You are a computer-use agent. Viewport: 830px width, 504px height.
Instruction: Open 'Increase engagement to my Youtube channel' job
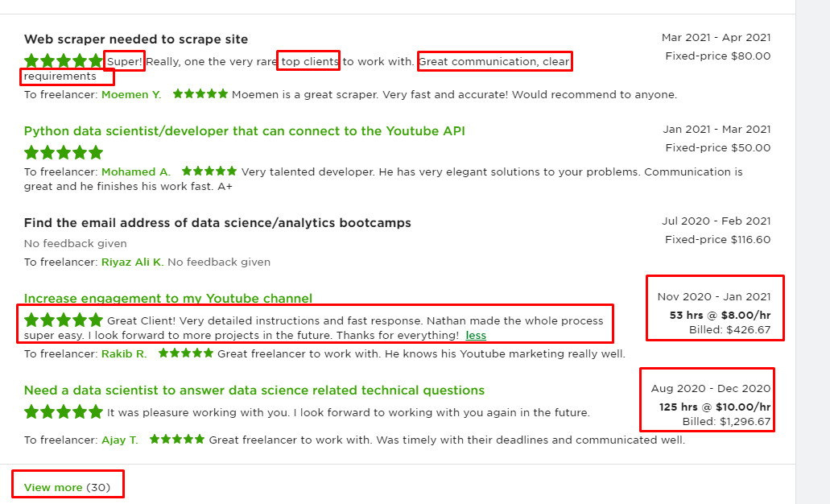(167, 299)
